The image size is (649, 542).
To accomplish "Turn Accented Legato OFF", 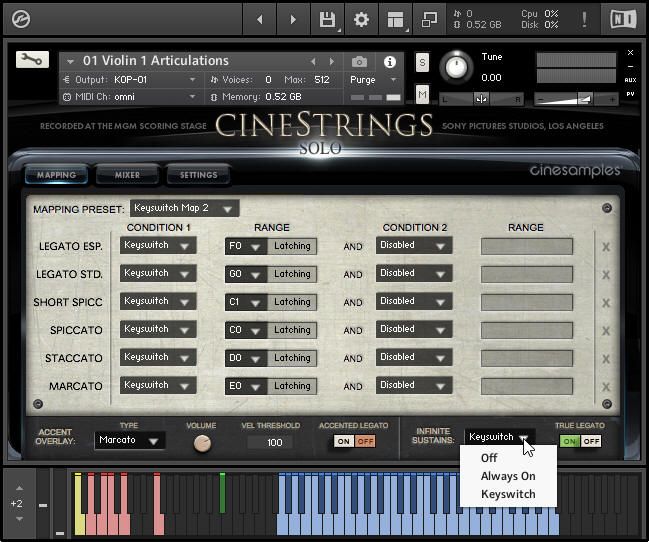I will point(365,441).
